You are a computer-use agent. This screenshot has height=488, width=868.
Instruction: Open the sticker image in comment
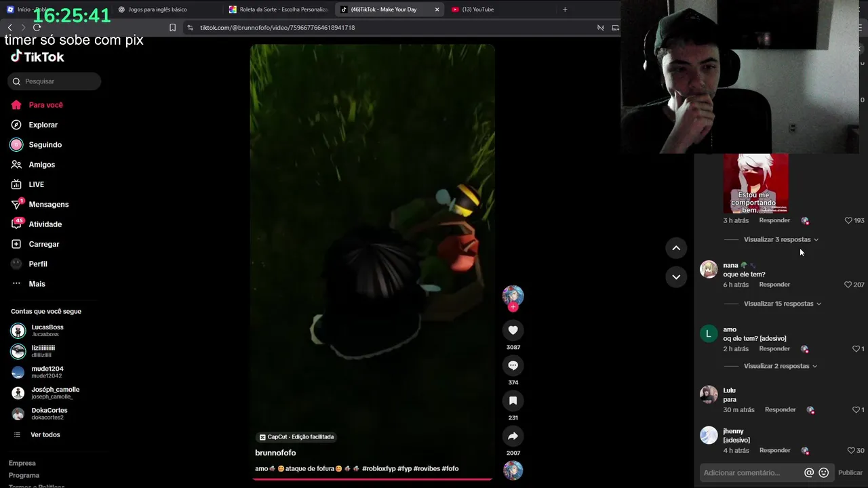pos(755,184)
